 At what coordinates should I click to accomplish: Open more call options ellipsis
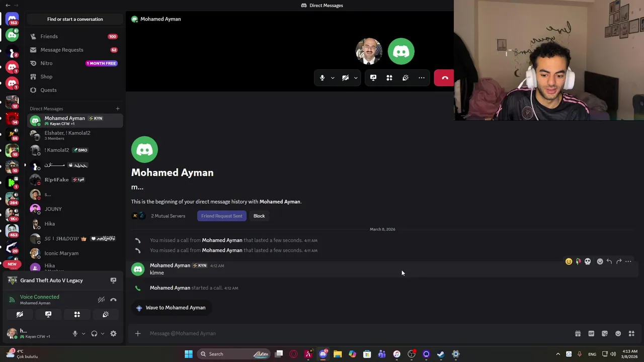click(x=422, y=78)
